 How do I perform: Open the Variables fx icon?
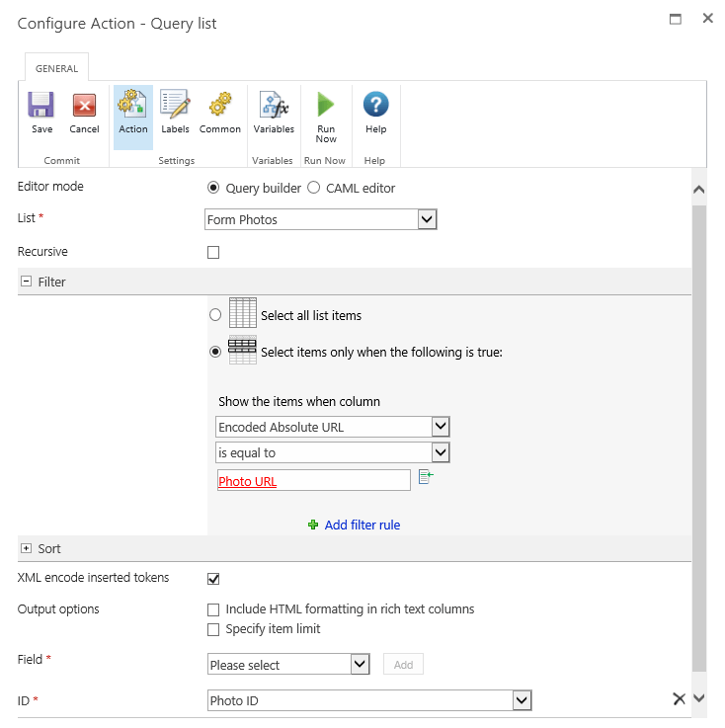point(274,104)
